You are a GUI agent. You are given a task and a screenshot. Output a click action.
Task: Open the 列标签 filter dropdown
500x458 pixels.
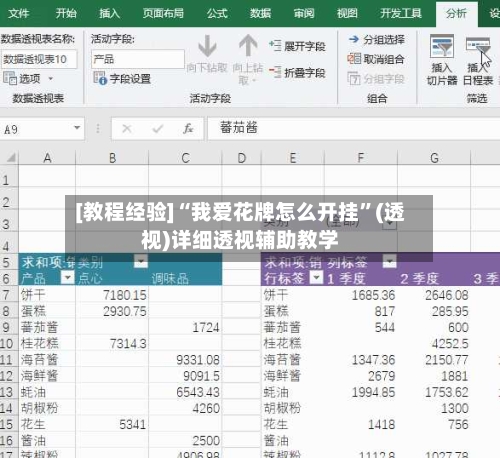(389, 261)
